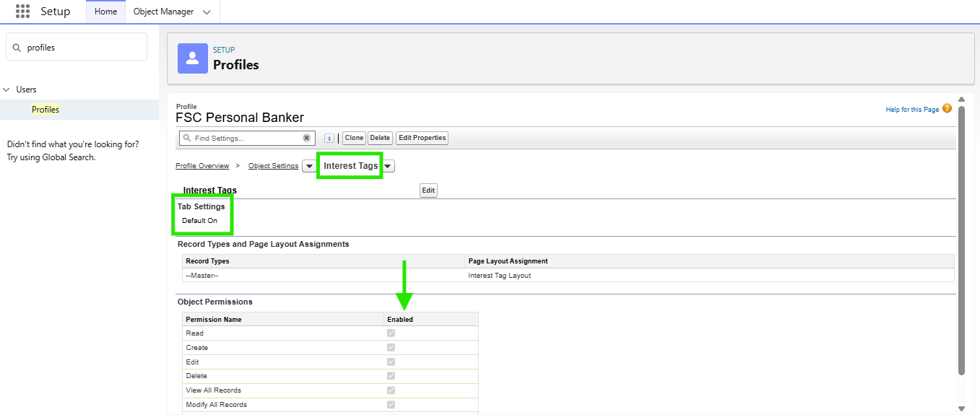Toggle the Delete permission checkbox
Viewport: 980px width, 420px height.
[391, 376]
